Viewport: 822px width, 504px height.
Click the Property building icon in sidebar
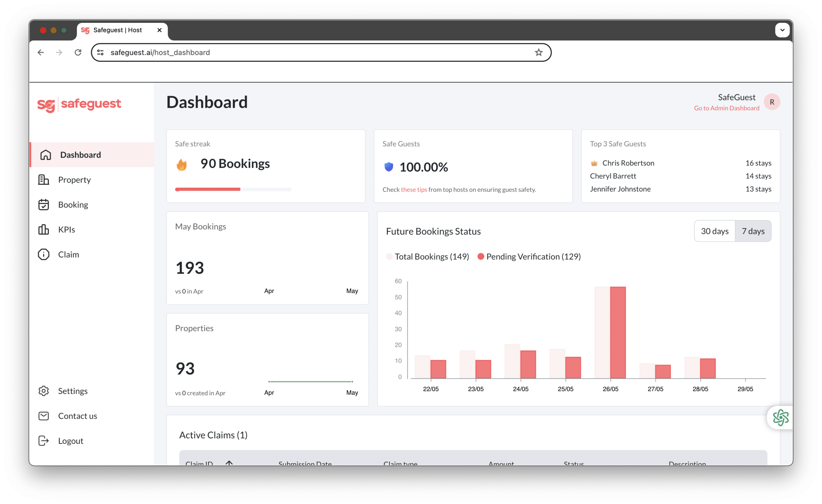[43, 180]
